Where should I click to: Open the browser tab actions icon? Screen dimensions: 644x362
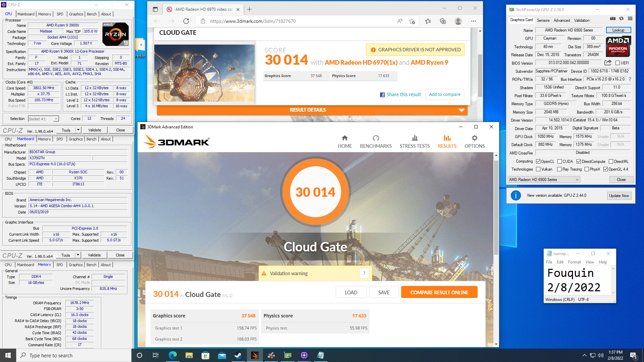point(155,9)
